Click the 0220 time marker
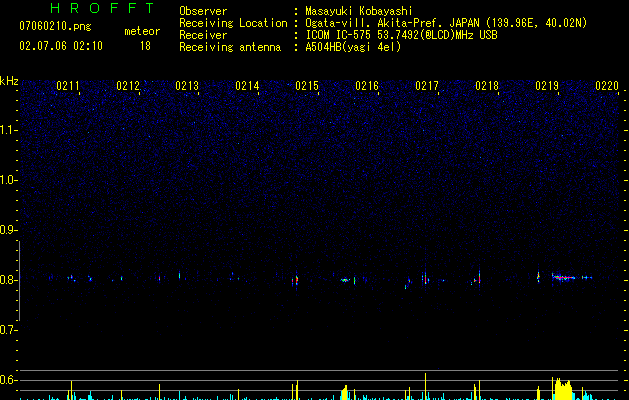The image size is (629, 400). coord(607,86)
